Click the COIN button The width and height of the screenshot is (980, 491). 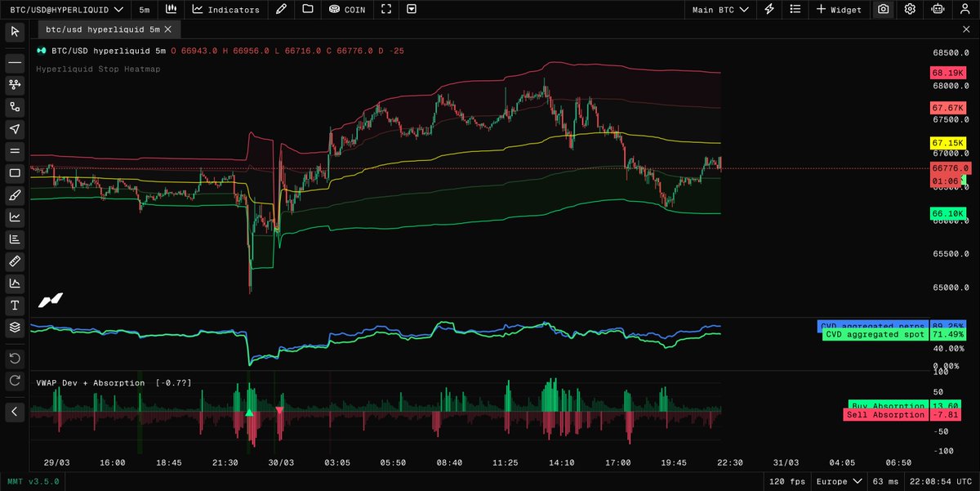pos(346,9)
